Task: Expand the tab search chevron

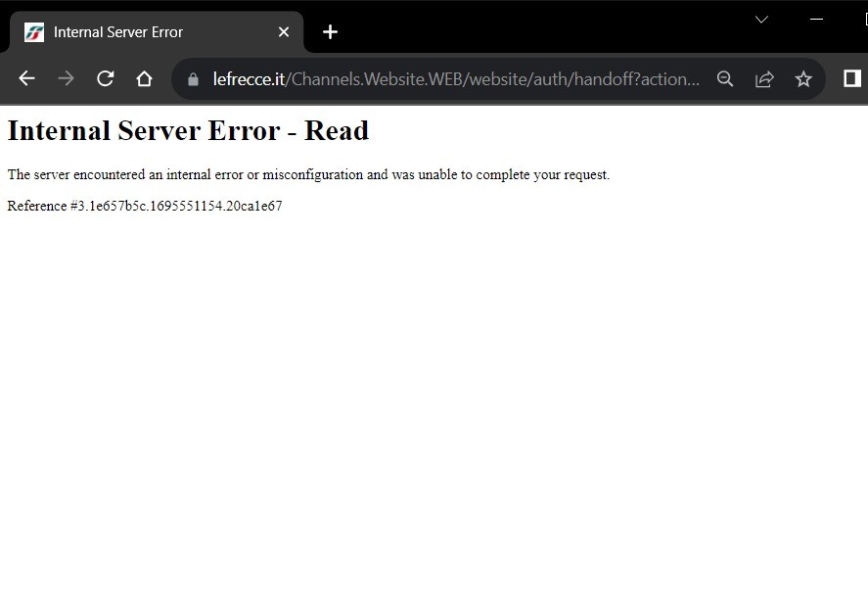Action: (761, 19)
